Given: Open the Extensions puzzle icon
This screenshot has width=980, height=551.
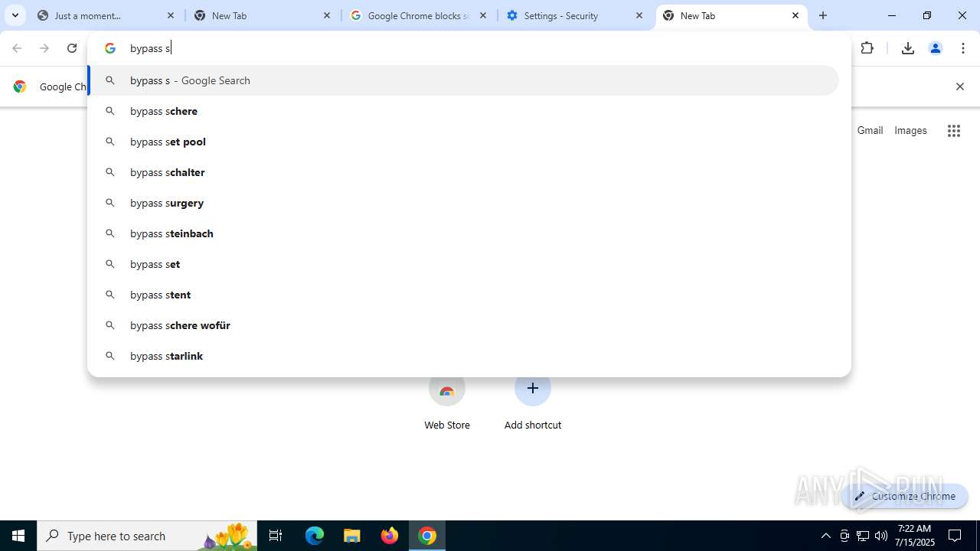Looking at the screenshot, I should [x=867, y=48].
